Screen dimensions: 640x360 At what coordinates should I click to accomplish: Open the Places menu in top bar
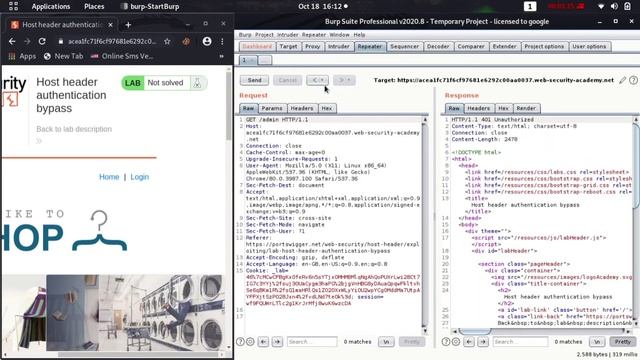94,7
